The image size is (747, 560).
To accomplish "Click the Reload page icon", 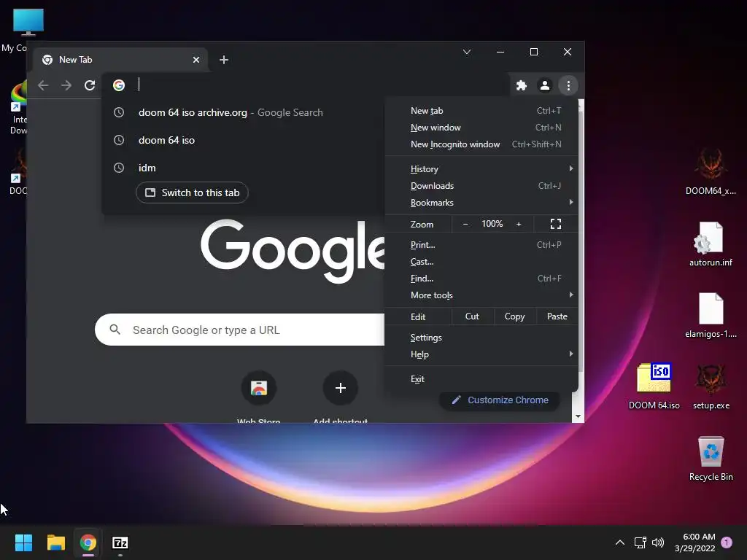I will (x=90, y=85).
